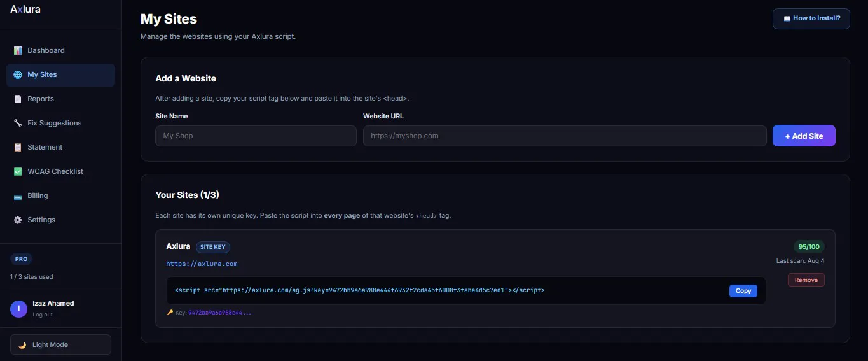Click the 95/100 score badge
The image size is (868, 361).
pos(809,246)
